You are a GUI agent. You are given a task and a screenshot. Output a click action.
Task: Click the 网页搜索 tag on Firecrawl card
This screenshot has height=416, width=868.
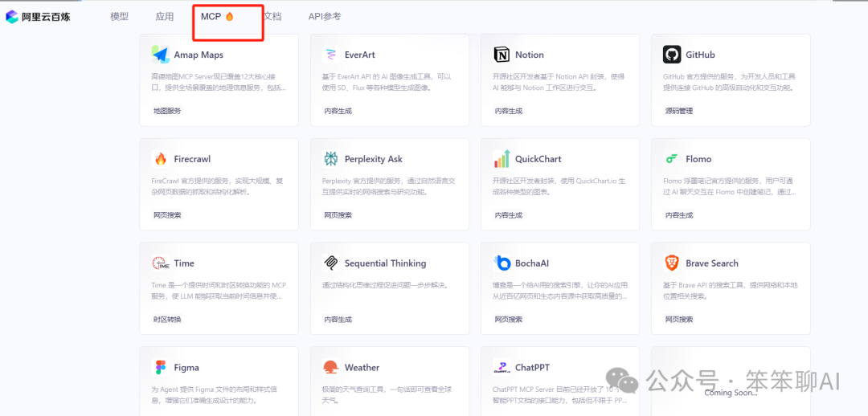(x=167, y=215)
